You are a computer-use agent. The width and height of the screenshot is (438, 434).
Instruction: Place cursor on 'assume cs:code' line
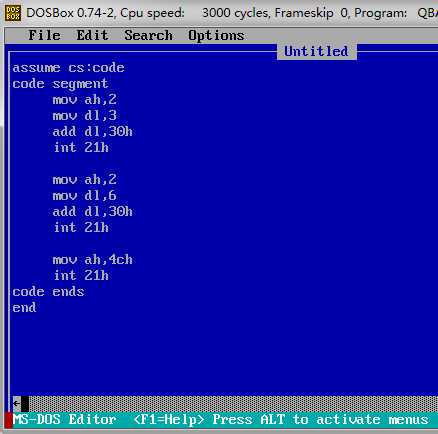coord(68,68)
